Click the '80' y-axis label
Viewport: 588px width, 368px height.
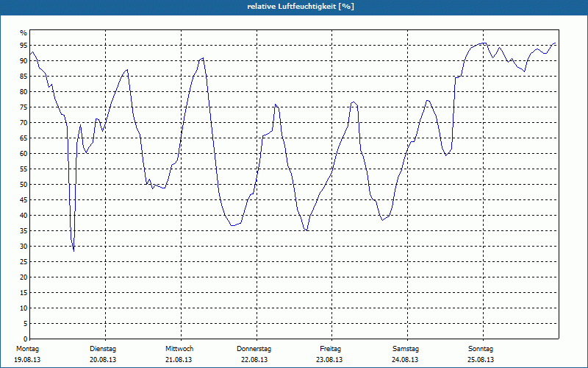(x=24, y=91)
